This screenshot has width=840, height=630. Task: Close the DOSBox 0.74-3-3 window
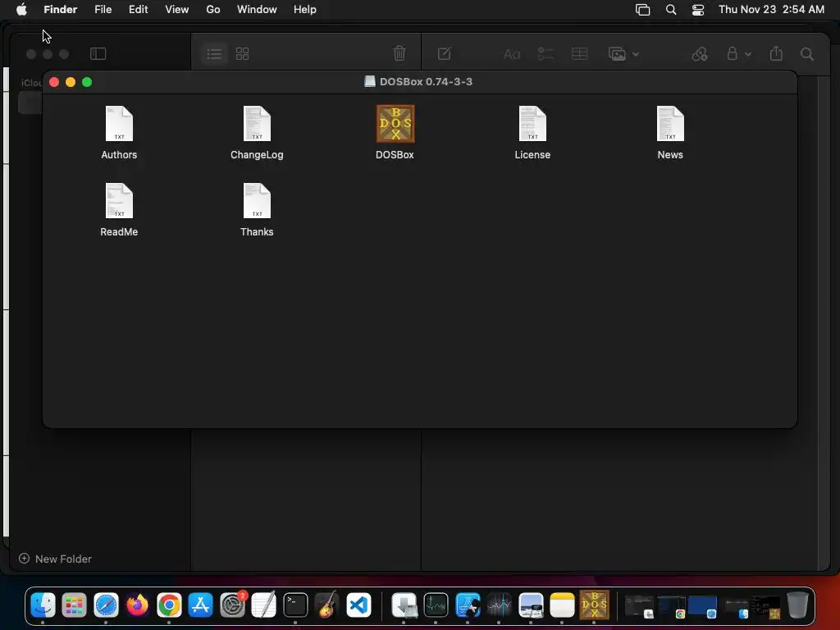pos(53,82)
